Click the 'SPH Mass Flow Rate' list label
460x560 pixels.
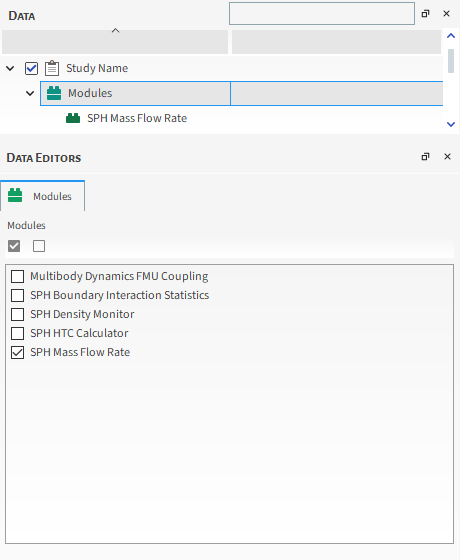point(80,352)
